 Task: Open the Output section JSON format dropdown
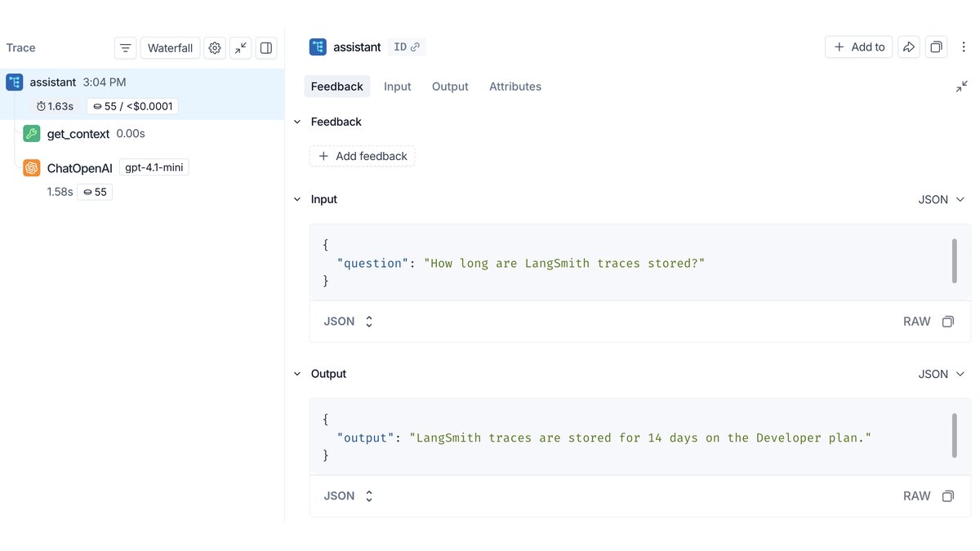pyautogui.click(x=942, y=374)
